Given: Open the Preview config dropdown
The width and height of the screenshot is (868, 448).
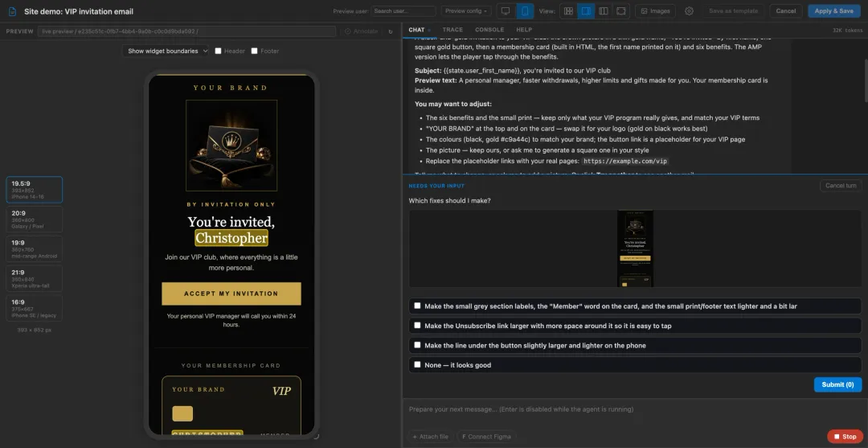Looking at the screenshot, I should (467, 11).
